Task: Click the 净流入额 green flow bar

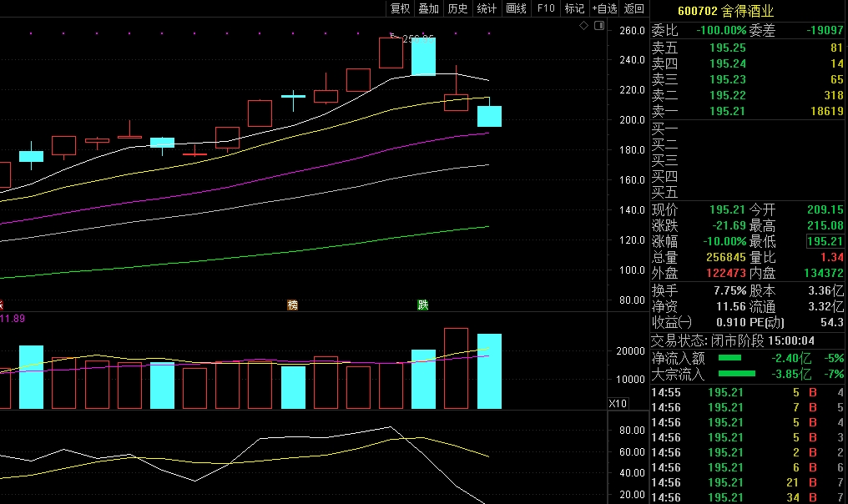Action: coord(729,357)
